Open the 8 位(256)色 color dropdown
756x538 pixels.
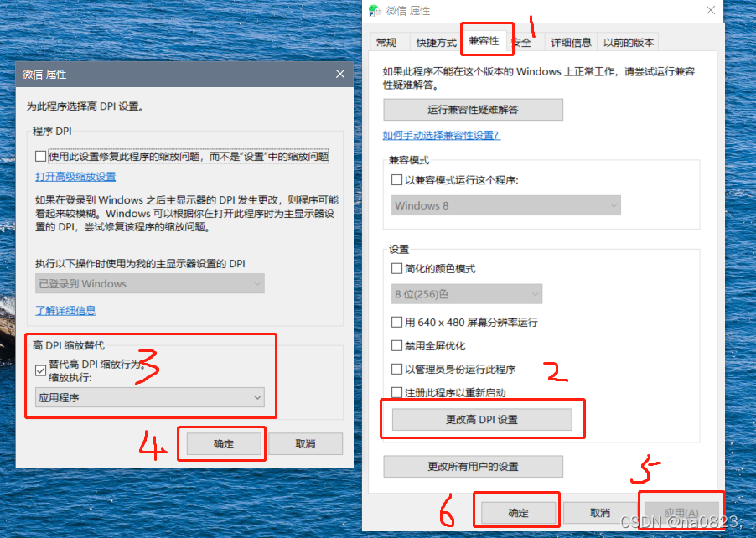pyautogui.click(x=466, y=294)
